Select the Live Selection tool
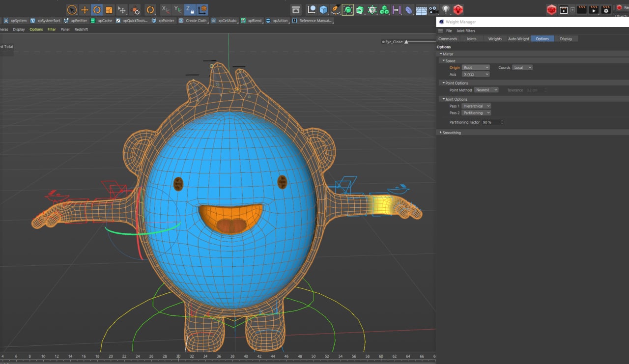 (x=72, y=10)
